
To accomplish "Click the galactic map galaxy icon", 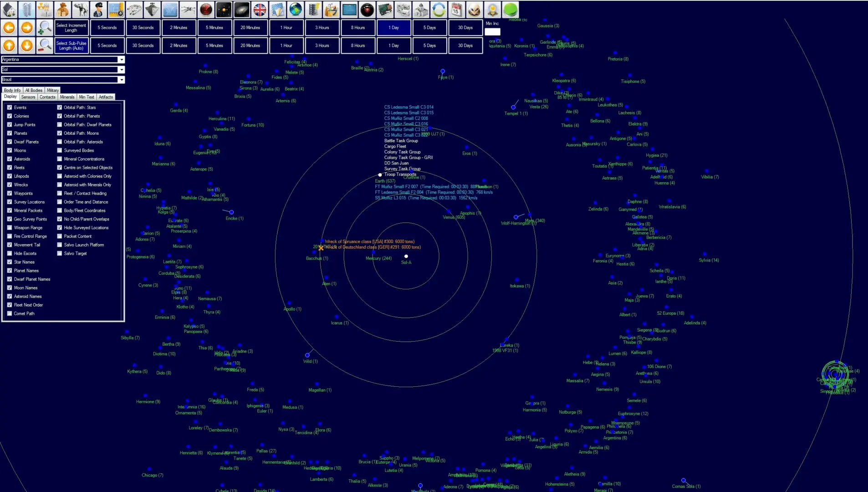I will (242, 10).
